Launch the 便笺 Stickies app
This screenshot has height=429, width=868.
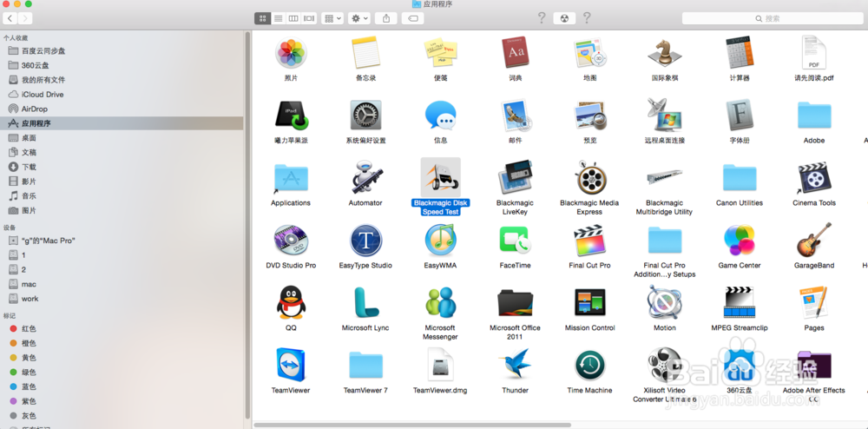click(441, 54)
